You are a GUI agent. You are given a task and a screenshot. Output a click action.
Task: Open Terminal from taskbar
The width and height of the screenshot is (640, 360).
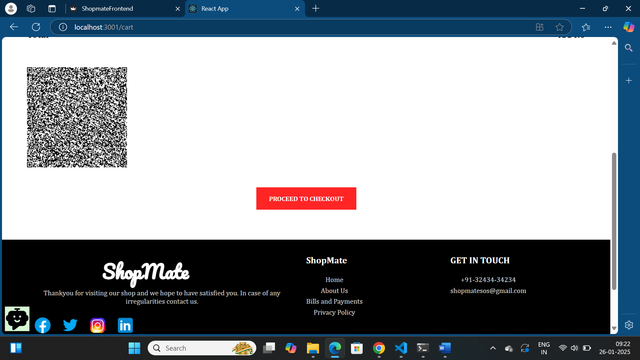(423, 348)
